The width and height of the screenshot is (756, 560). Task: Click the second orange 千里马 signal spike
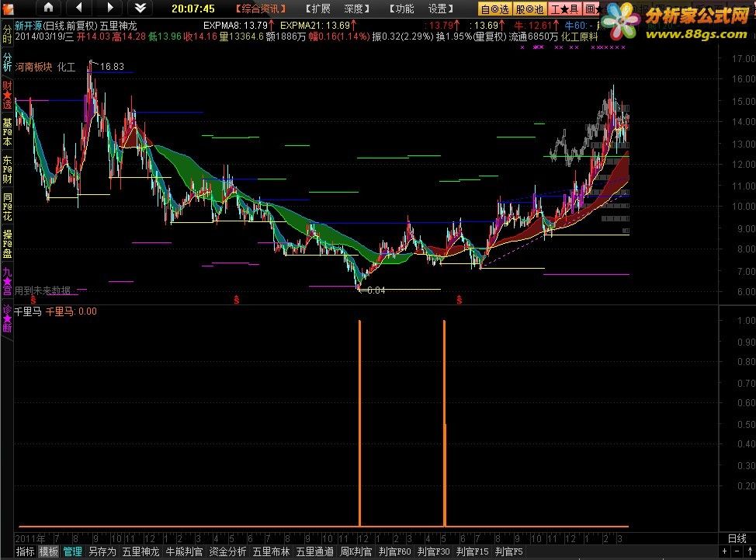(x=444, y=423)
